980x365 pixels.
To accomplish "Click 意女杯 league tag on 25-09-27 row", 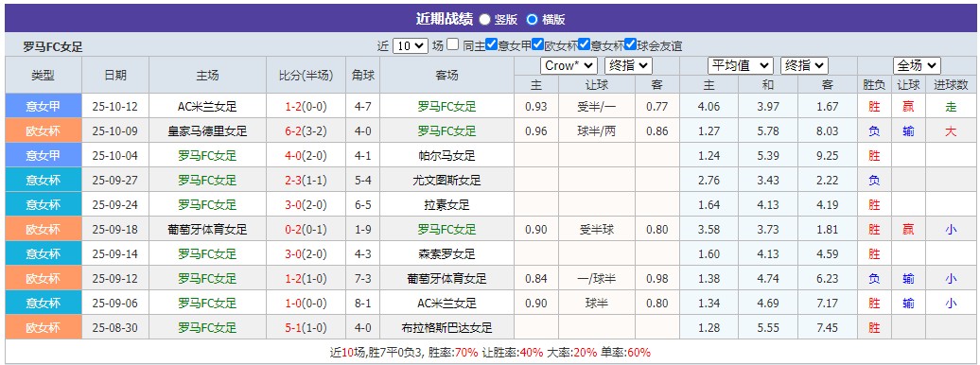I will [44, 181].
